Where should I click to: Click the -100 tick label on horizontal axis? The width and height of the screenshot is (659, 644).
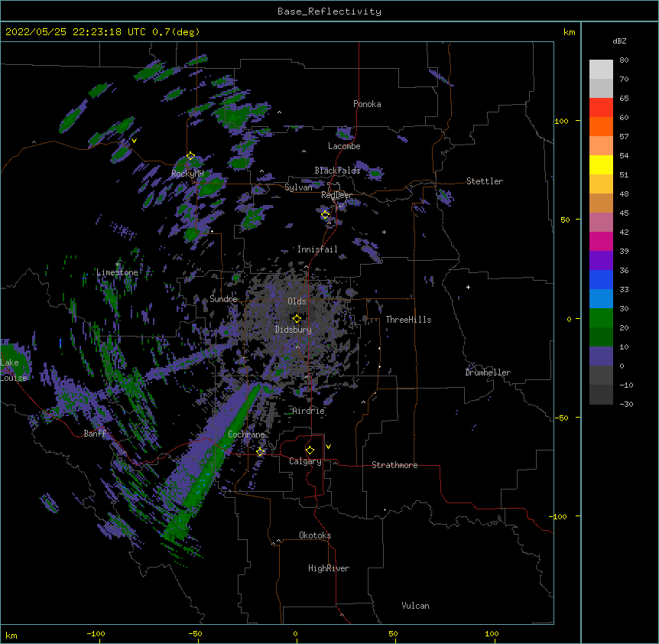[96, 634]
